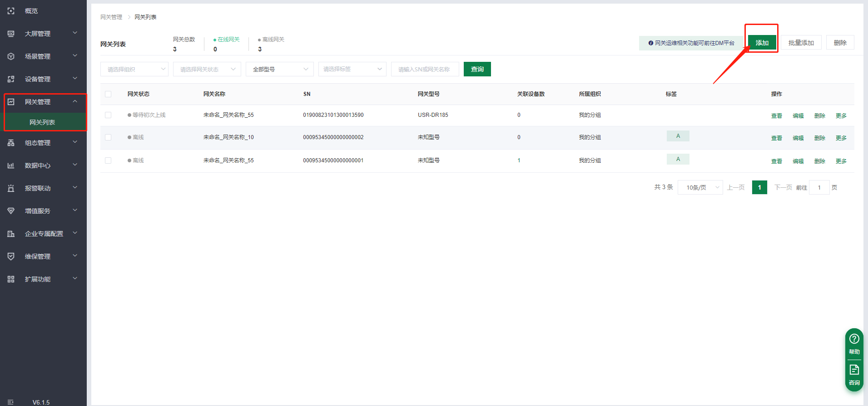Click the 报警联动 alarm icon
Viewport: 868px width, 406px height.
pyautogui.click(x=11, y=188)
